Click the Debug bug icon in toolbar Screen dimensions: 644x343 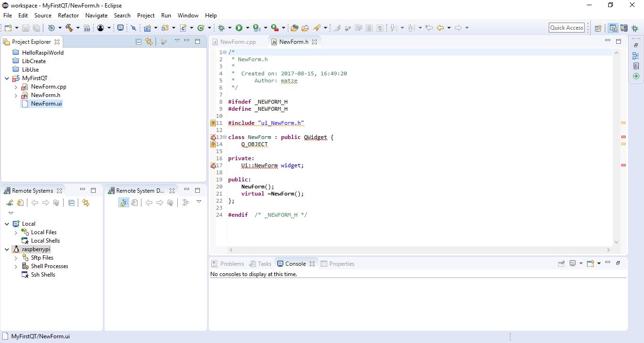[x=222, y=28]
